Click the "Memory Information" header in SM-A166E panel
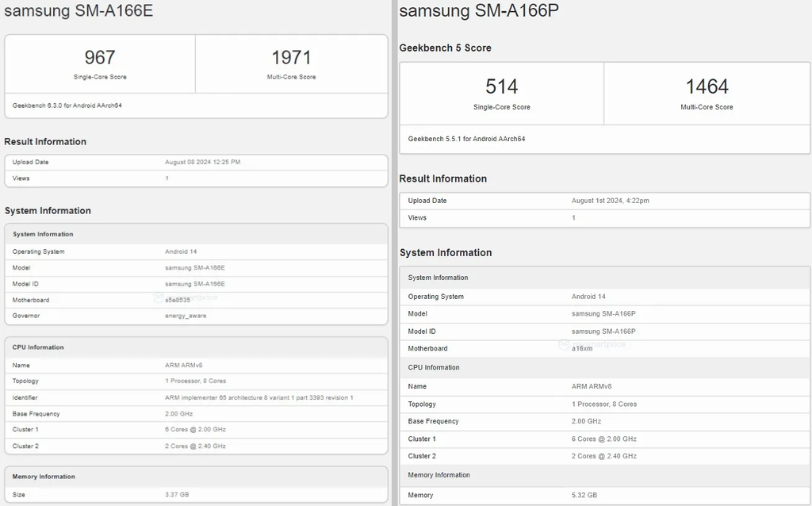812x506 pixels. coord(44,477)
